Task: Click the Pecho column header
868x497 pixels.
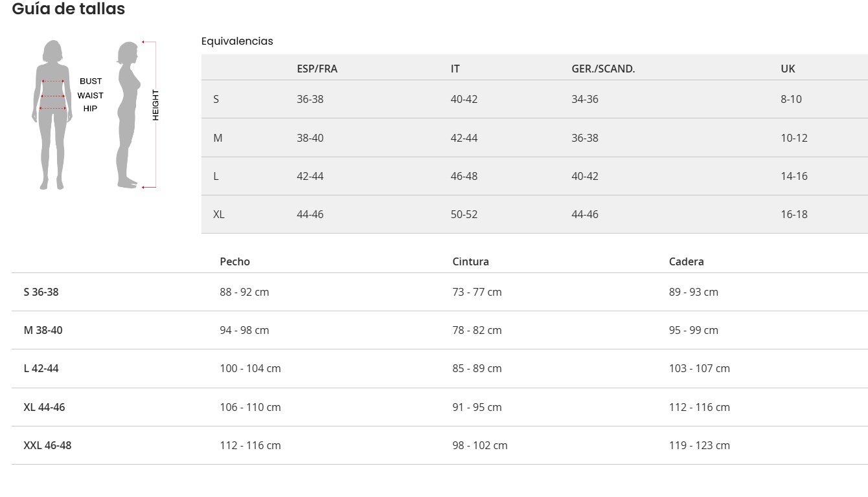Action: pos(234,261)
